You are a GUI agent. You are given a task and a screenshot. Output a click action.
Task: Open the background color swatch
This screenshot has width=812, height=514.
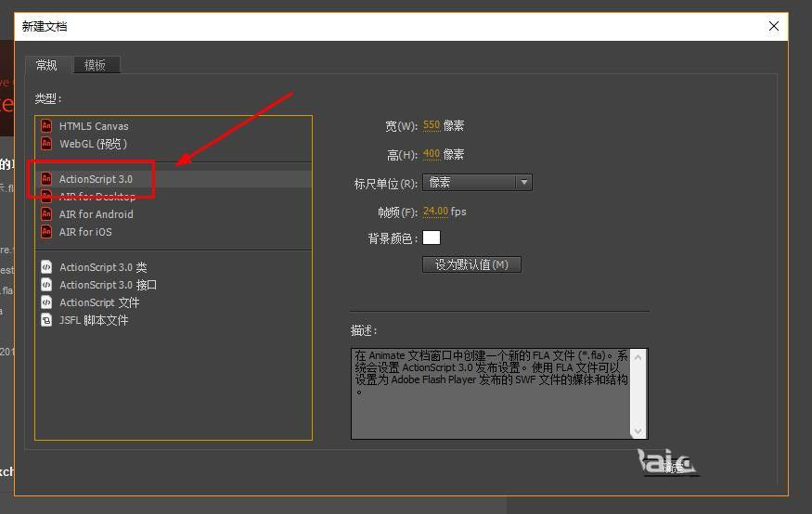coord(432,238)
